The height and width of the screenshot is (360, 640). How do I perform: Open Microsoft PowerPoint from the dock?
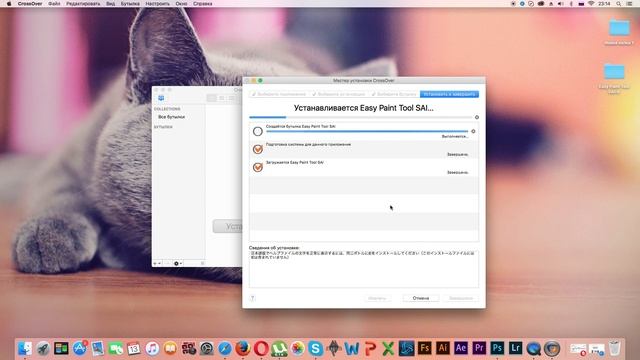pyautogui.click(x=370, y=348)
